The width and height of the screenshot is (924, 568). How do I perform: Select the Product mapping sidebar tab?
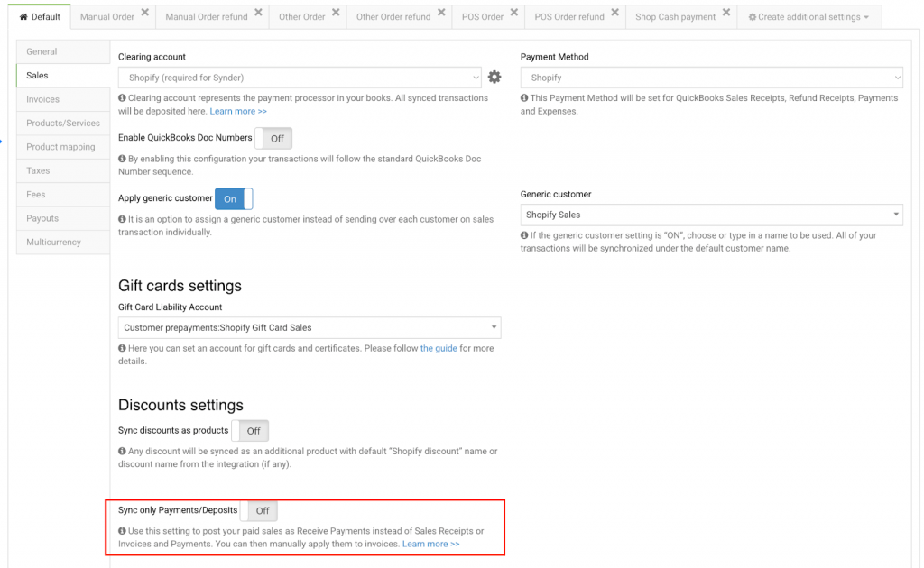tap(61, 147)
